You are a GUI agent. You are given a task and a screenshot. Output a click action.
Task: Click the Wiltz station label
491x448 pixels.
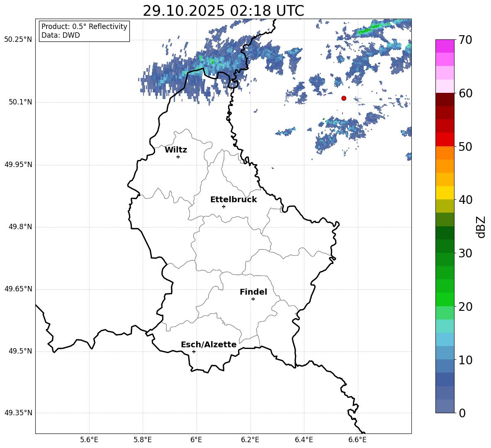176,150
